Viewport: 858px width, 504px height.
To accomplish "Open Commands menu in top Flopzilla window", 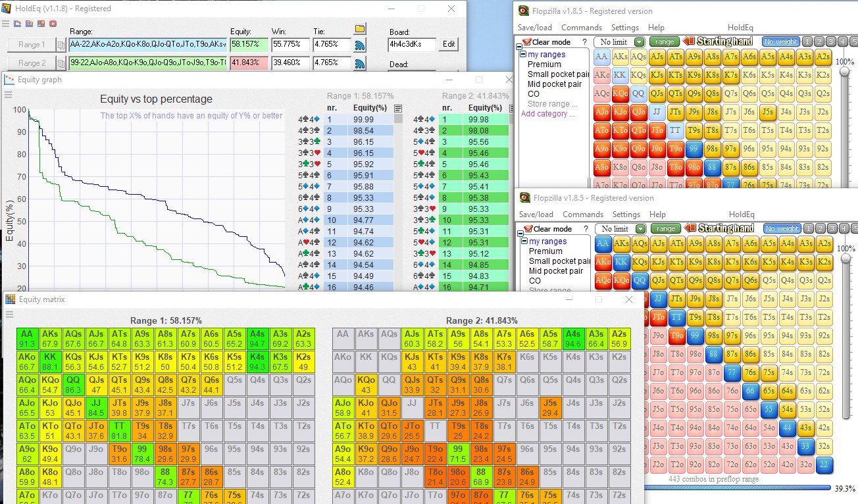I will coord(582,28).
